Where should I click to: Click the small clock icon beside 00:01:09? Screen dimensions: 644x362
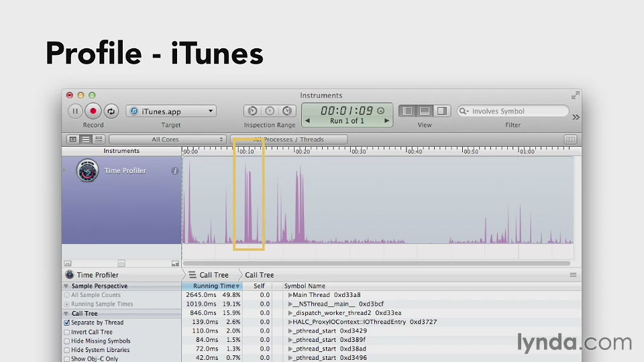(381, 111)
